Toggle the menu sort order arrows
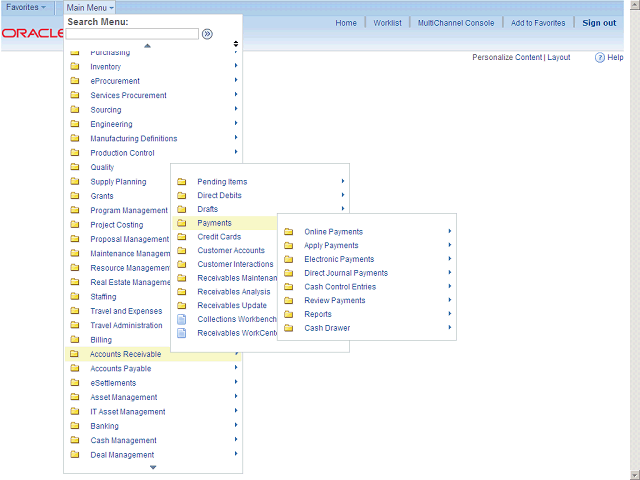Viewport: 640px width, 480px height. (x=236, y=44)
